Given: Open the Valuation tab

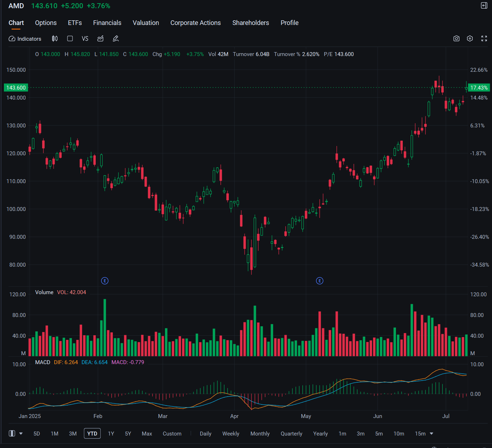Looking at the screenshot, I should (x=146, y=23).
